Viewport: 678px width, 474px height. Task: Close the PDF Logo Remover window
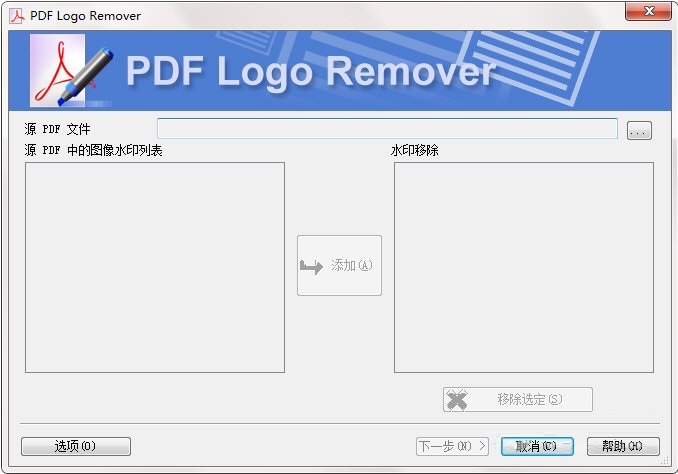648,11
